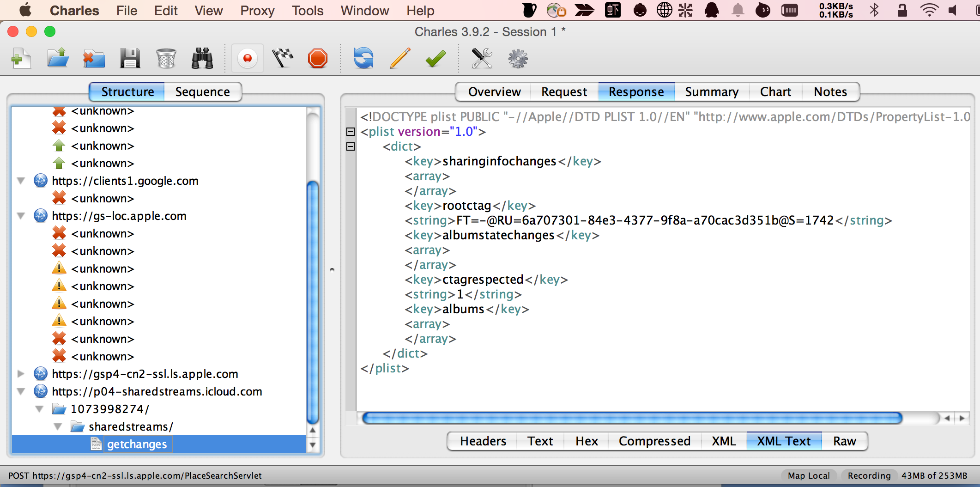Toggle throttling with the checkered flag icon
The image size is (980, 487).
[x=283, y=59]
